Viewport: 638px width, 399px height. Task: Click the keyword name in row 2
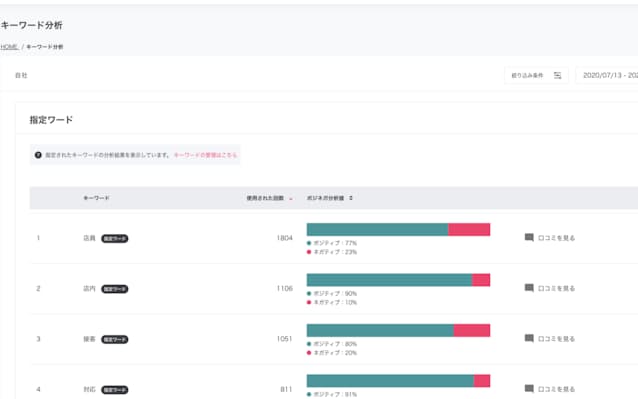[x=89, y=288]
